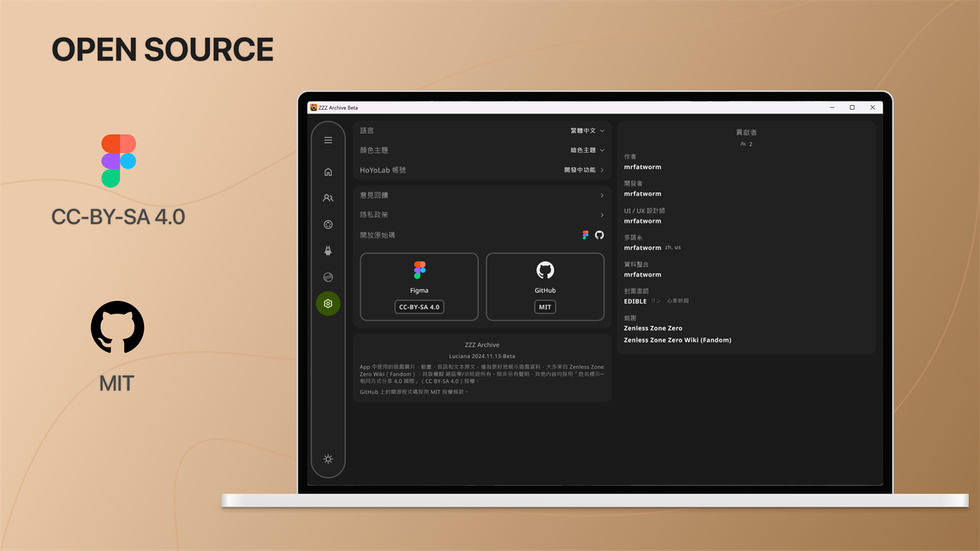Click the Figma icon next to 開放原始碼
Image resolution: width=980 pixels, height=551 pixels.
click(584, 234)
